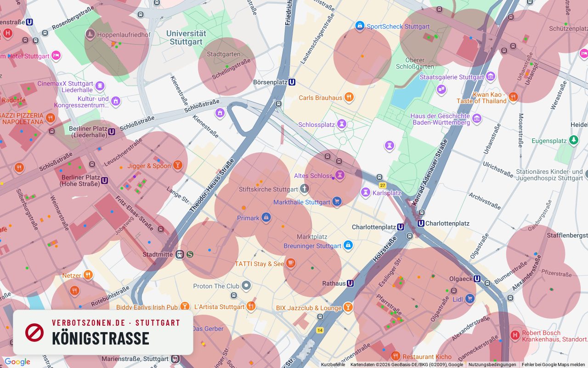This screenshot has height=368, width=588.
Task: Click the red prohibition sign icon
Action: pos(34,332)
